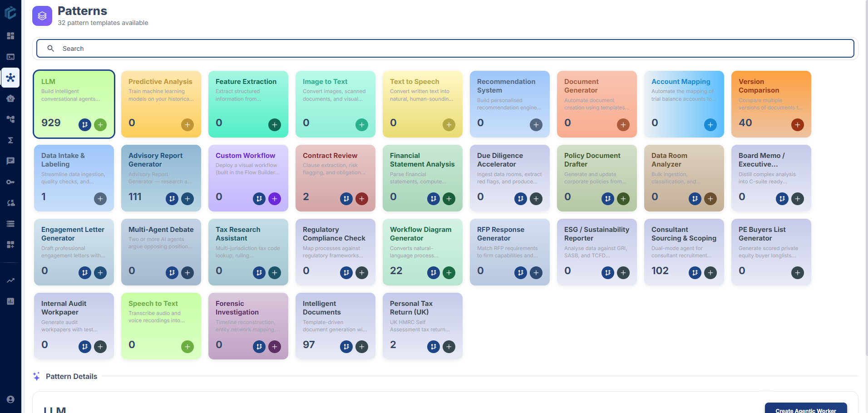
Task: Click the fork icon on Data Room Analyzer card
Action: click(x=695, y=199)
